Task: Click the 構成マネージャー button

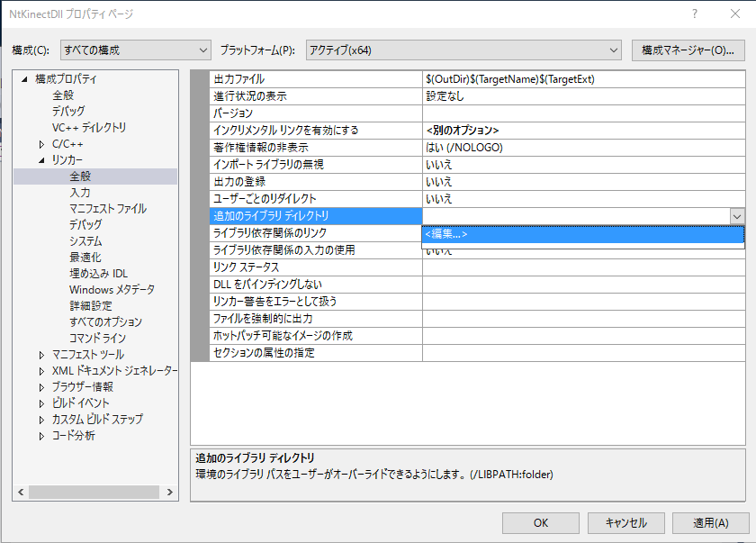Action: (x=688, y=50)
